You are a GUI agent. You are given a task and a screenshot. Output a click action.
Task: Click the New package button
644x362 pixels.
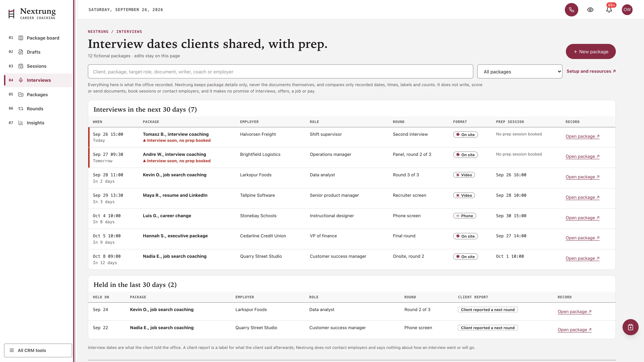pyautogui.click(x=591, y=51)
